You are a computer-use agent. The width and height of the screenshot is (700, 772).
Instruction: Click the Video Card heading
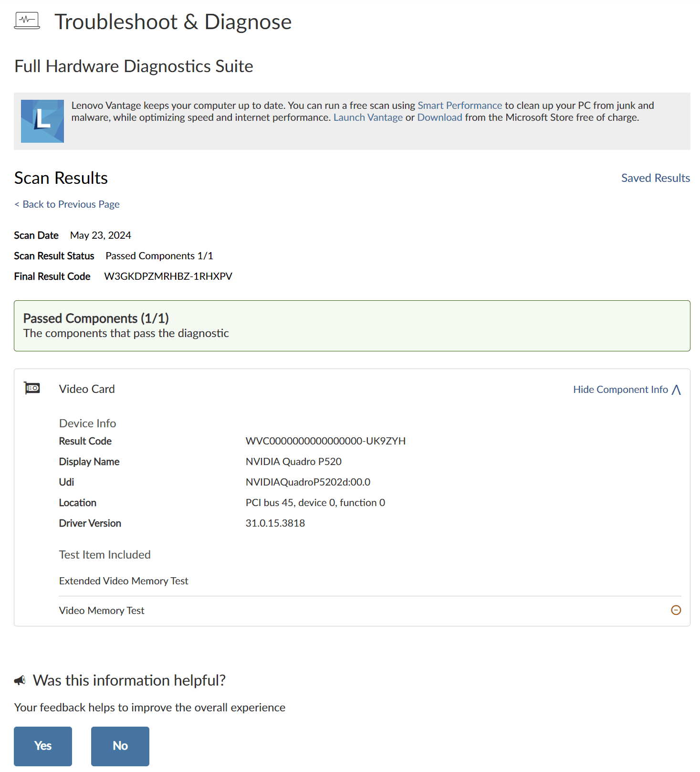point(87,389)
